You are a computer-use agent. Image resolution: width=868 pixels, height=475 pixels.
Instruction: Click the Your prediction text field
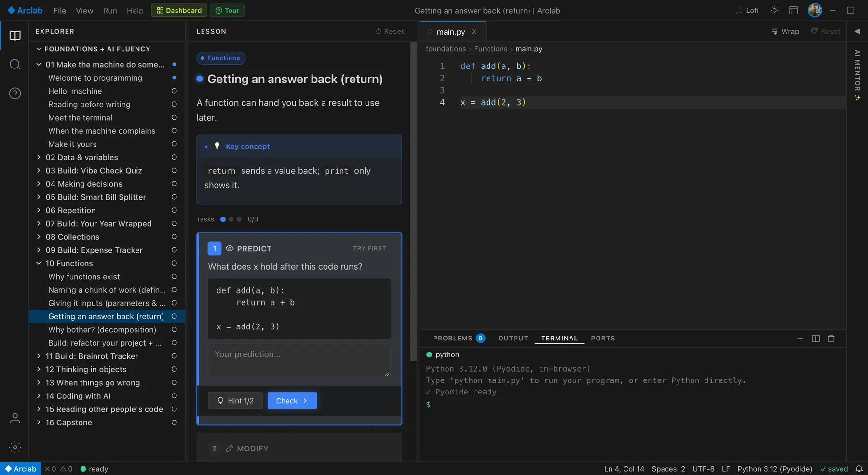click(299, 360)
